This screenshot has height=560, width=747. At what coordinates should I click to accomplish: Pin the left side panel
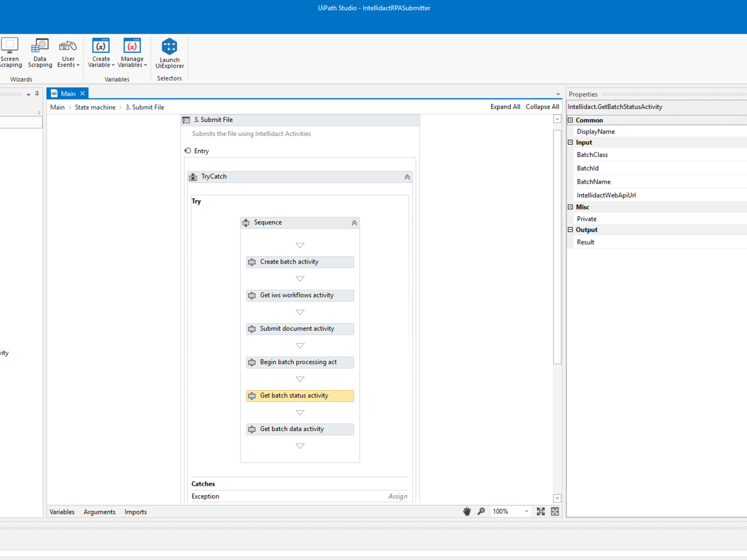tap(37, 93)
